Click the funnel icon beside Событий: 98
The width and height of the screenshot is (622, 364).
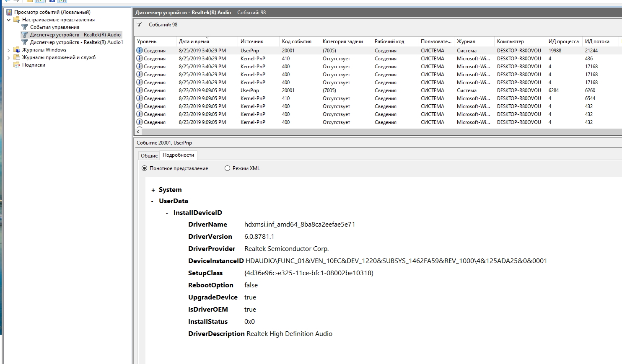pos(139,24)
